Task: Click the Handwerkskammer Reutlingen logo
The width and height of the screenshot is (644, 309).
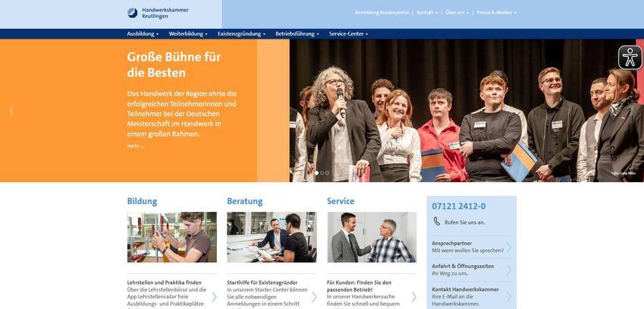Action: [x=158, y=13]
